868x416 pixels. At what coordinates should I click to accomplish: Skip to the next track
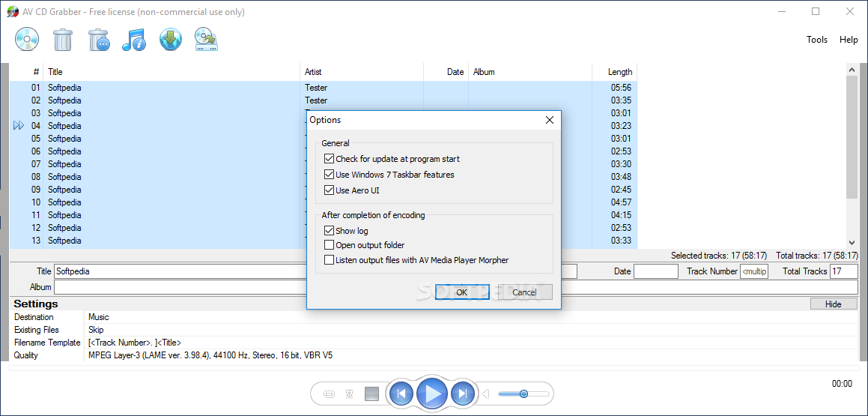coord(463,394)
